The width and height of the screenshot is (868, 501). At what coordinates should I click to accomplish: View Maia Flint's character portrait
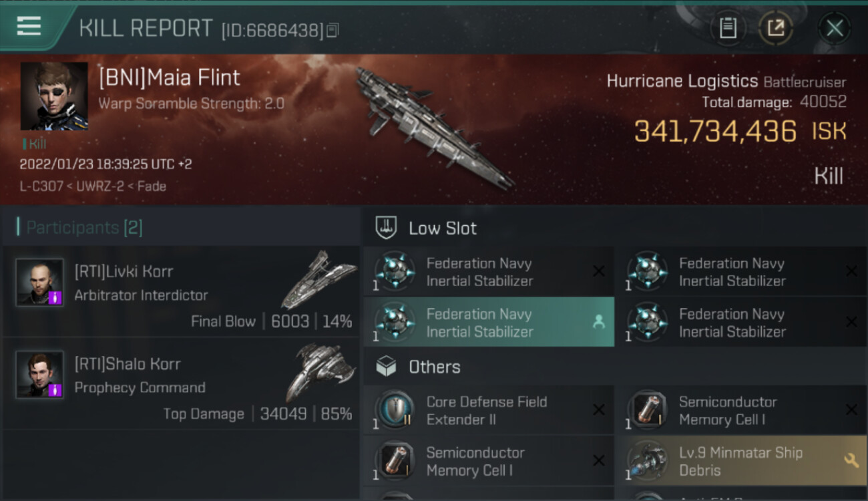click(x=54, y=96)
